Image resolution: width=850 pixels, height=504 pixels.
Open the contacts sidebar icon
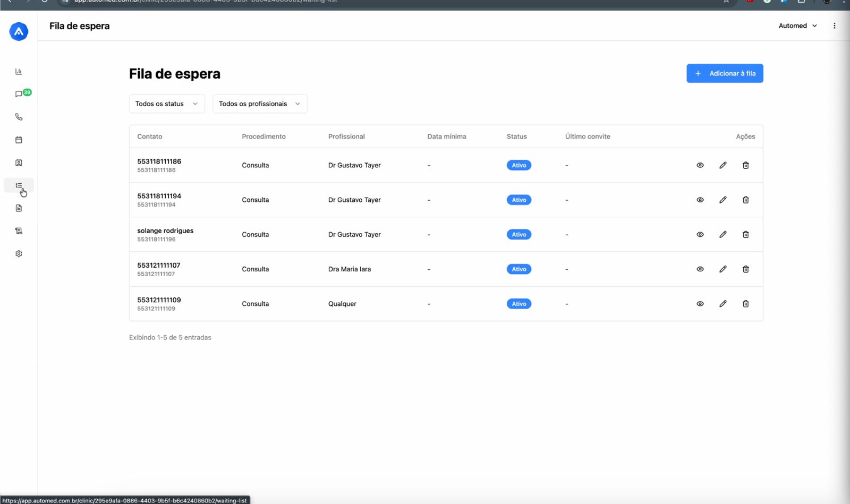(x=19, y=163)
